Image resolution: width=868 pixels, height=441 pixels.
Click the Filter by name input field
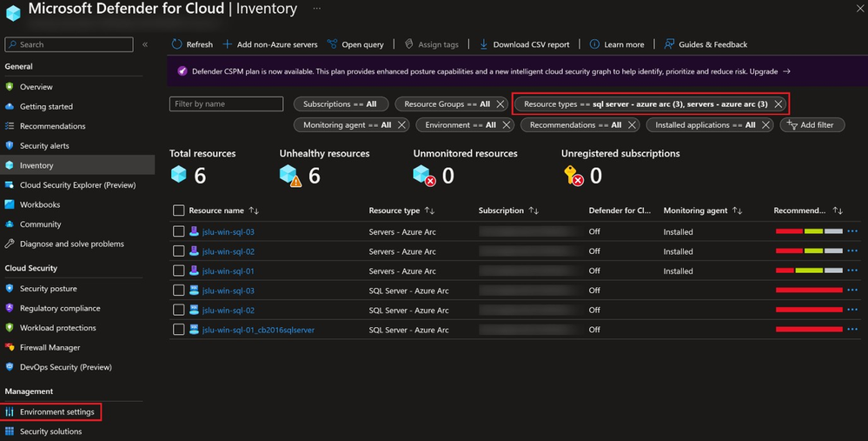[x=227, y=104]
